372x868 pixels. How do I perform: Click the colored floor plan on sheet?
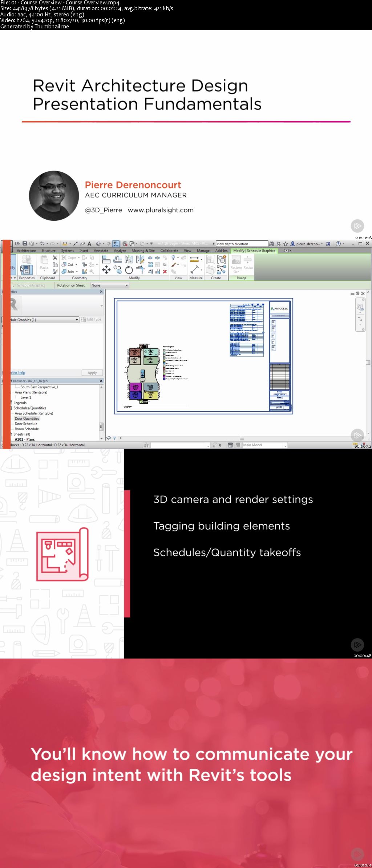pyautogui.click(x=143, y=374)
